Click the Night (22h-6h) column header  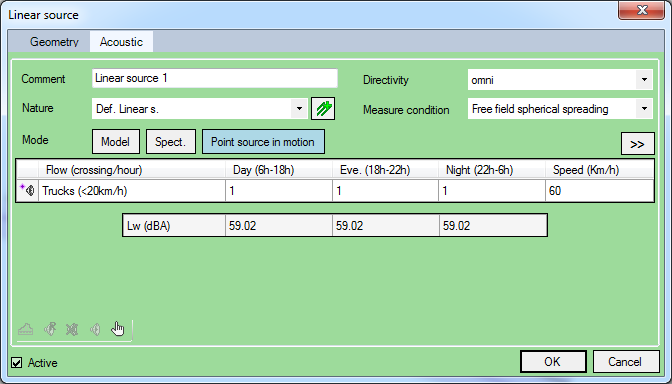pyautogui.click(x=492, y=170)
